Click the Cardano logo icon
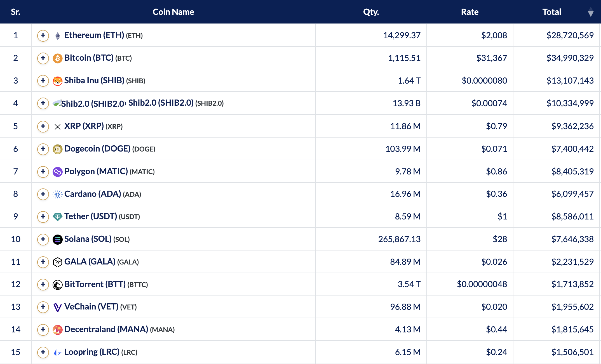 57,194
